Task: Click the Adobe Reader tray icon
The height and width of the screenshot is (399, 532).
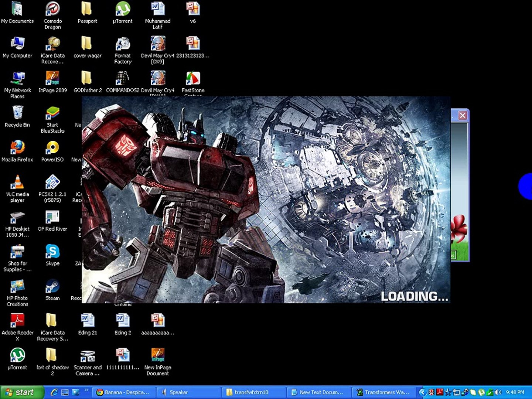Action: tap(440, 392)
